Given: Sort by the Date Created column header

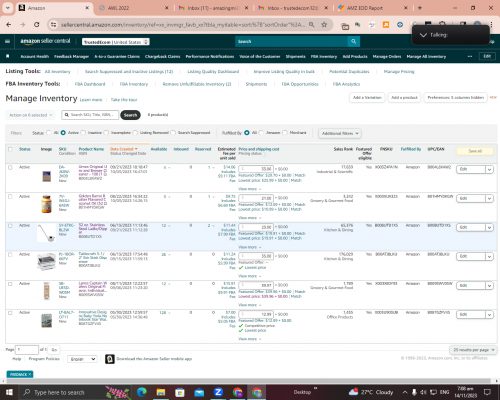Looking at the screenshot, I should [123, 149].
